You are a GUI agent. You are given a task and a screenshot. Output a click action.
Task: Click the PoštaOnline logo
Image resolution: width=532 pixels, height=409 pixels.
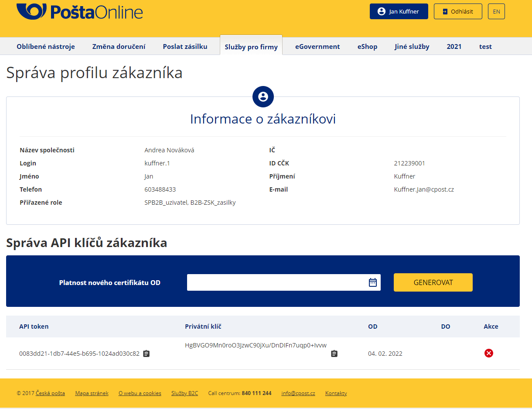pyautogui.click(x=80, y=11)
